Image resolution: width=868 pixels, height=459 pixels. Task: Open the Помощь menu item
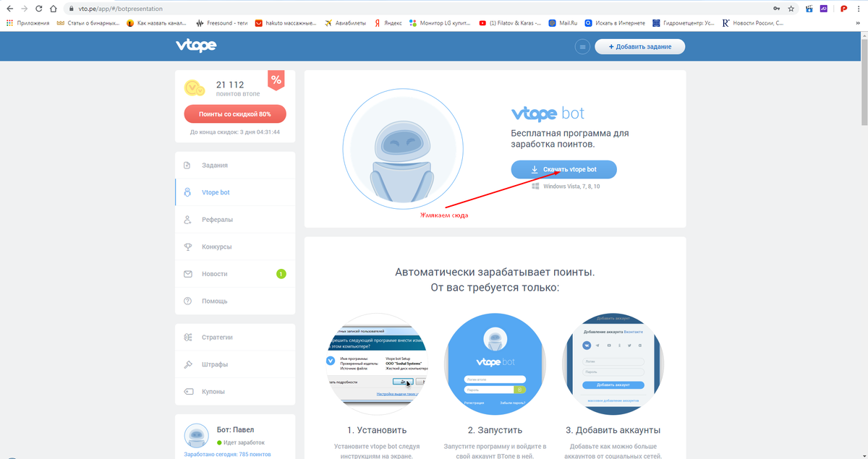point(235,301)
